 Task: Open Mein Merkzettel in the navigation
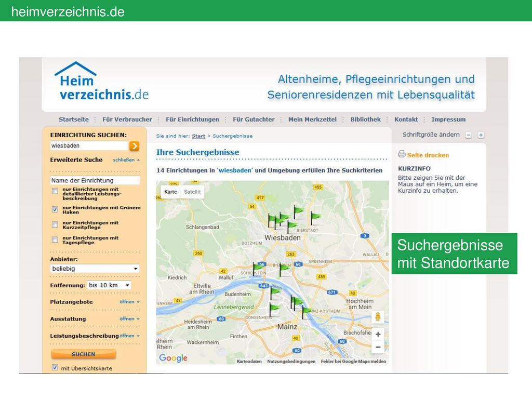[312, 119]
